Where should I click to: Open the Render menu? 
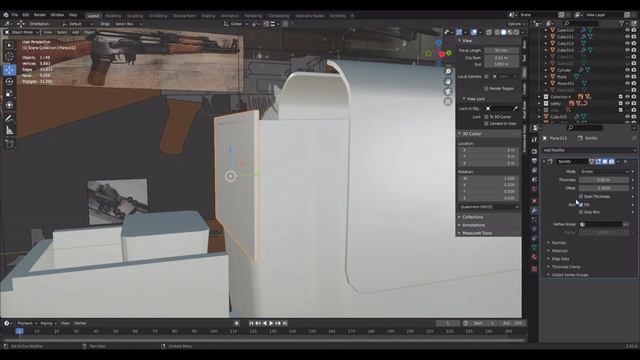pos(40,15)
